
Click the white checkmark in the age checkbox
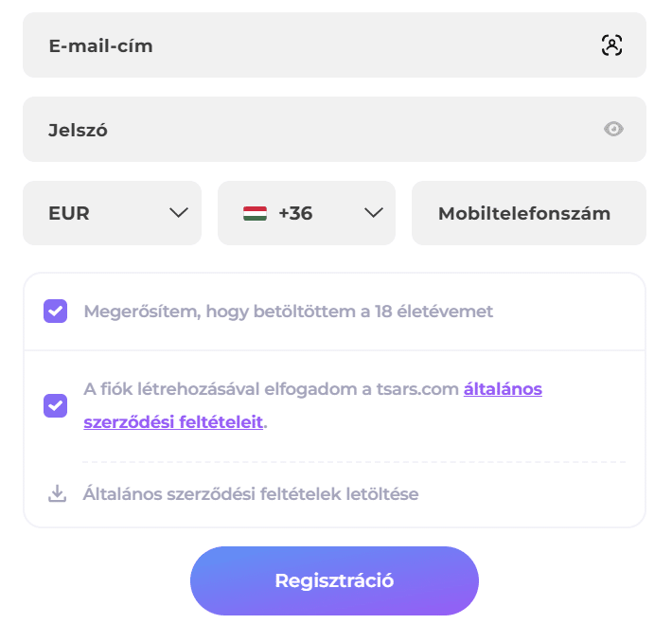coord(55,311)
